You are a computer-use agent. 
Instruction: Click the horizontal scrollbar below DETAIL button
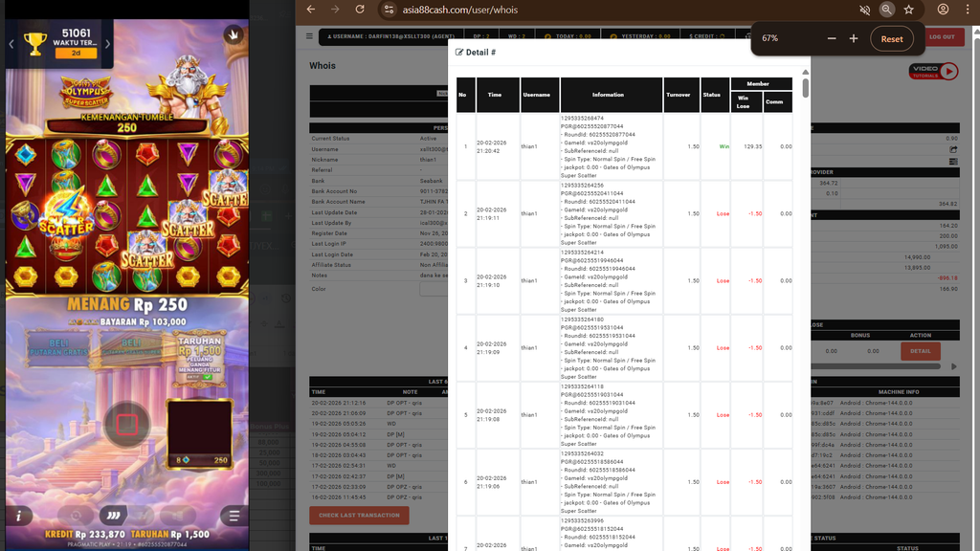[877, 366]
